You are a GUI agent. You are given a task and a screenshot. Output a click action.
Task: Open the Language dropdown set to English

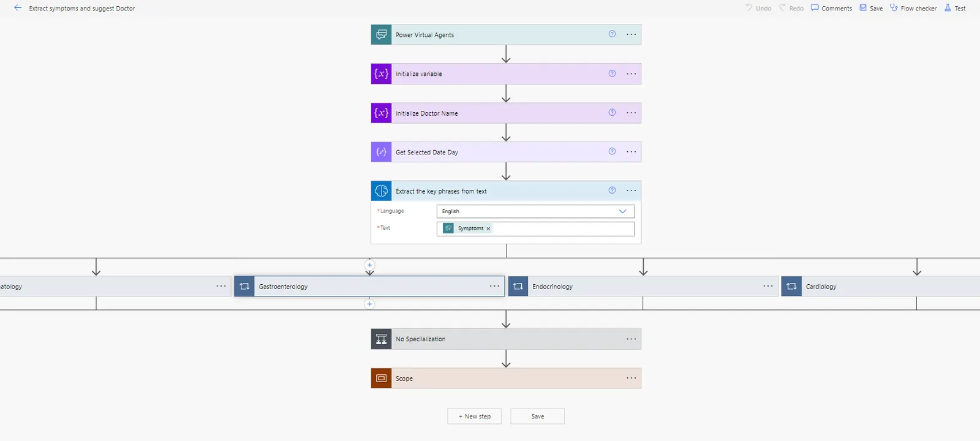coord(535,211)
